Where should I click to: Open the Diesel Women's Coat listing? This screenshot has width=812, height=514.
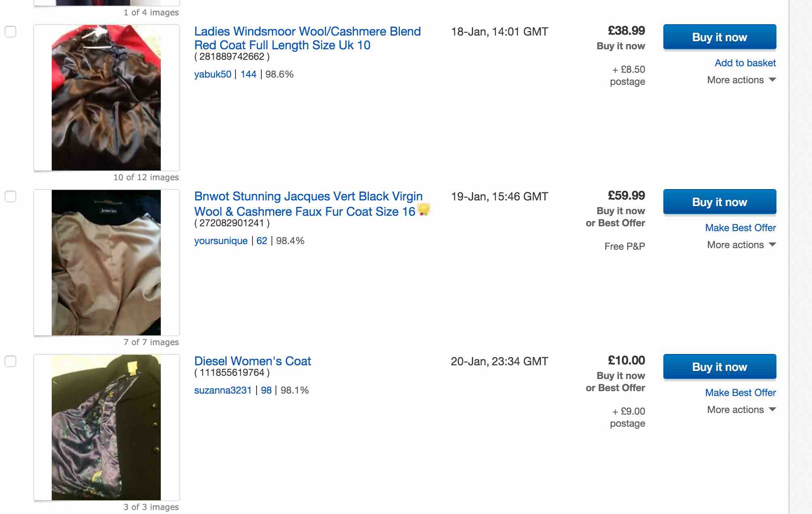[x=252, y=361]
